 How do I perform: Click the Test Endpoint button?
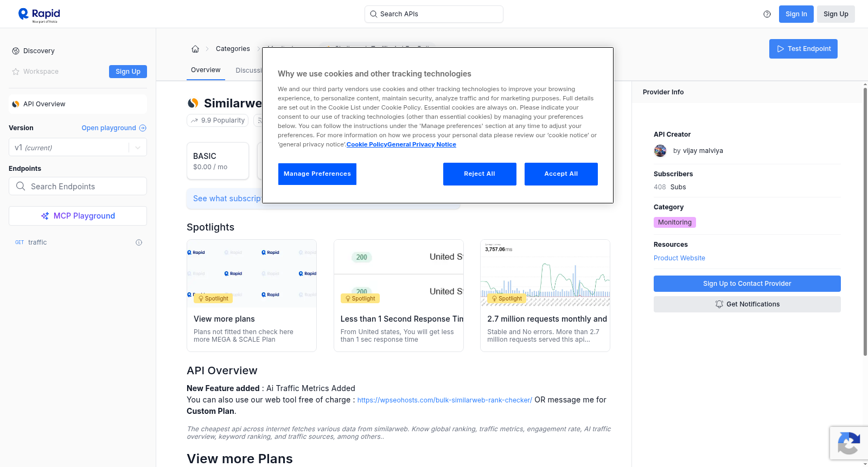803,49
